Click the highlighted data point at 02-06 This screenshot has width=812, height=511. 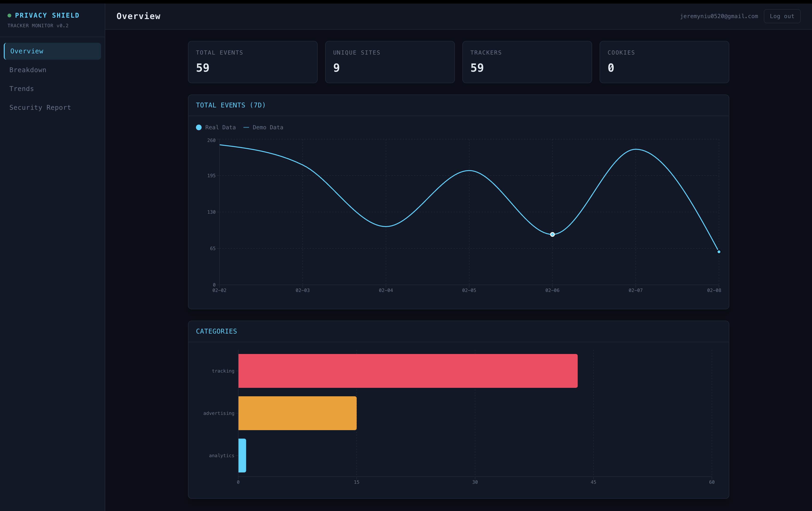(x=552, y=234)
